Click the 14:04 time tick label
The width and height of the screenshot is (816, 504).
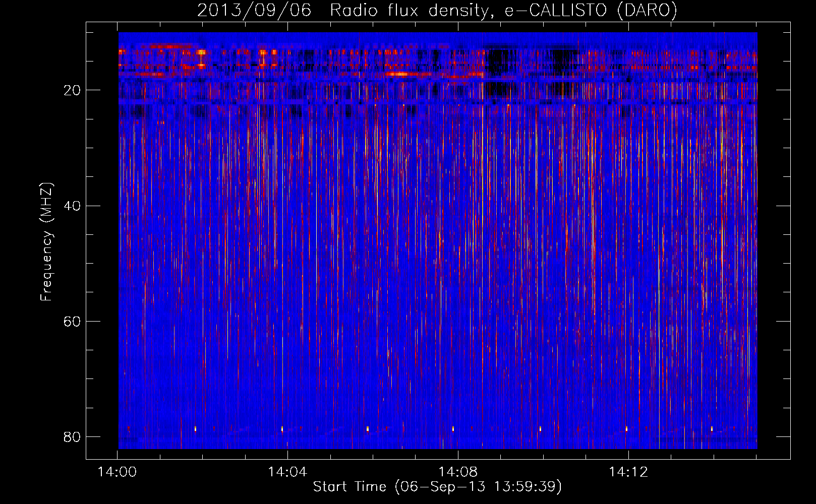287,472
